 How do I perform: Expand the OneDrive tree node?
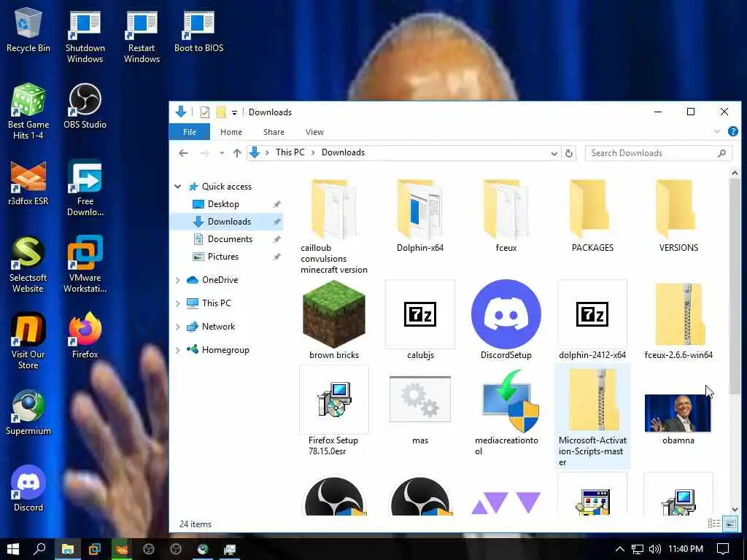178,280
